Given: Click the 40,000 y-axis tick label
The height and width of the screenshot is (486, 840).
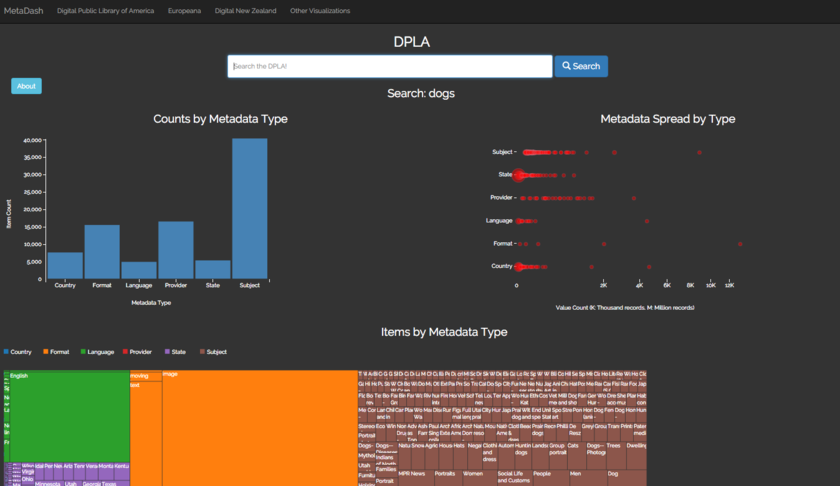Looking at the screenshot, I should click(x=32, y=140).
